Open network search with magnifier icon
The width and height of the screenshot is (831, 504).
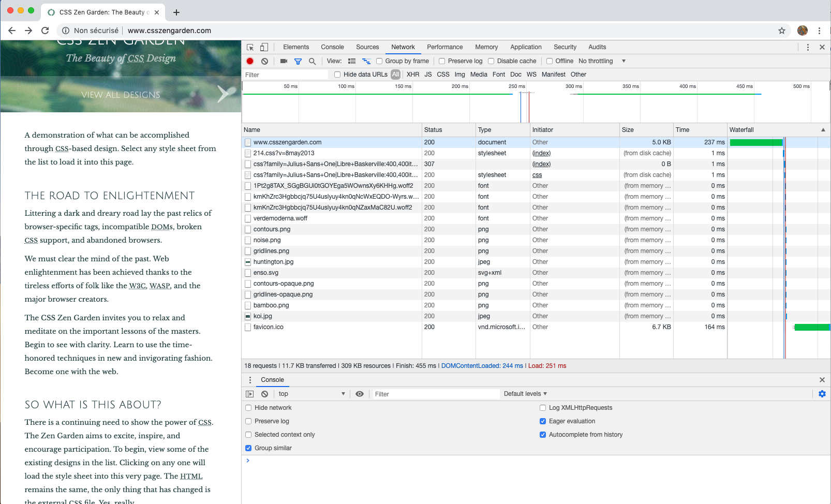pos(312,61)
